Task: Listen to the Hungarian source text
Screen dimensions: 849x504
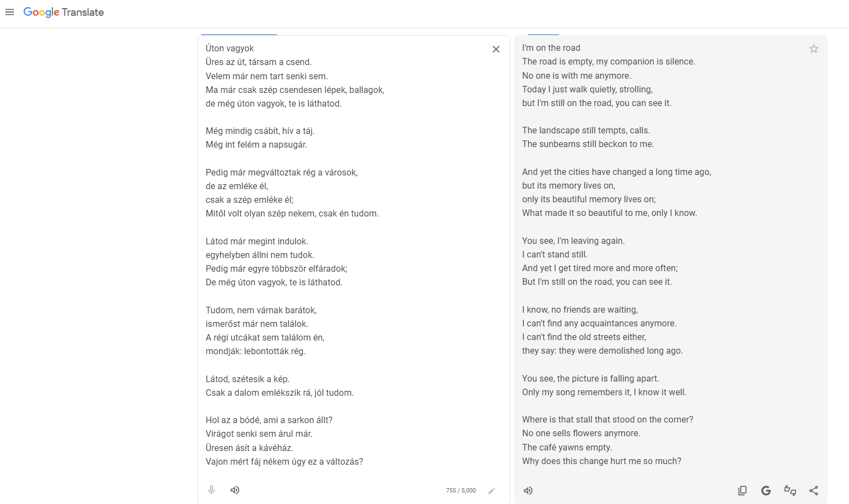Action: (235, 490)
